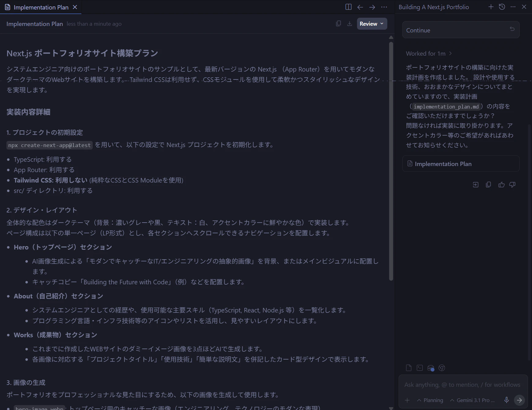Go back with the left arrow icon

tap(360, 7)
